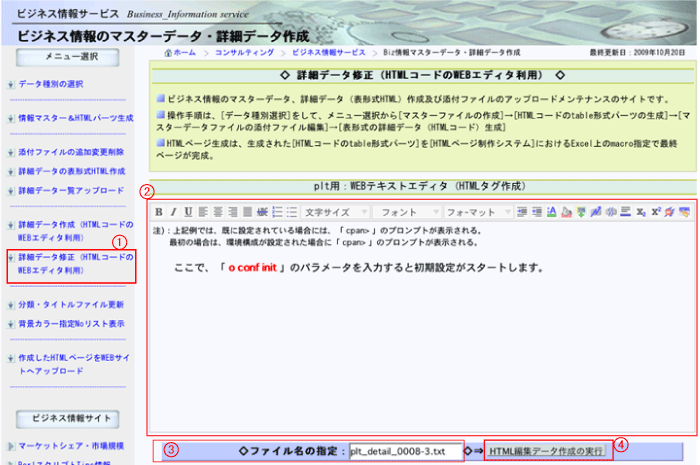Follow the コンサルティング breadcrumb link
This screenshot has height=465, width=700.
coord(244,53)
